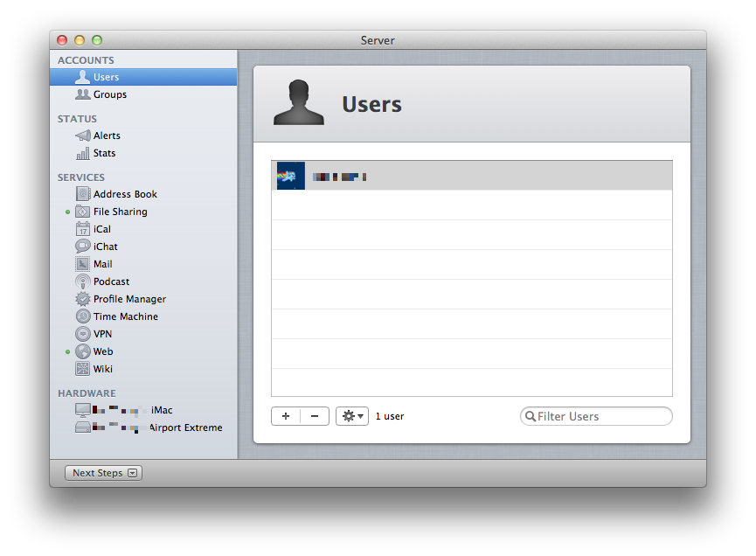
Task: Click the user avatar in the list
Action: [x=291, y=176]
